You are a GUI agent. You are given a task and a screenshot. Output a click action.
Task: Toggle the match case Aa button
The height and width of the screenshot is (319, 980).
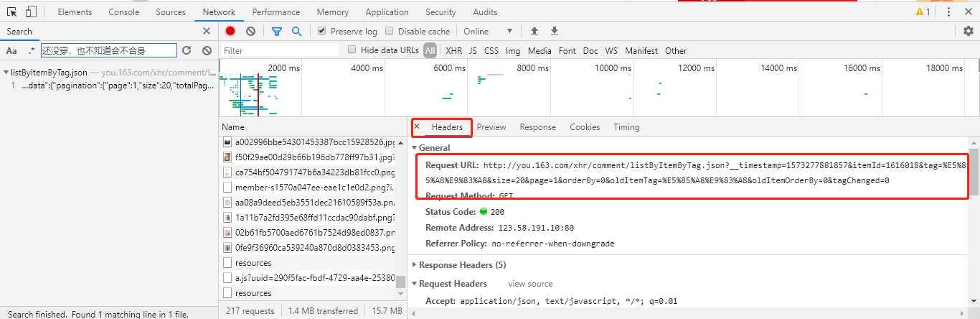click(11, 50)
